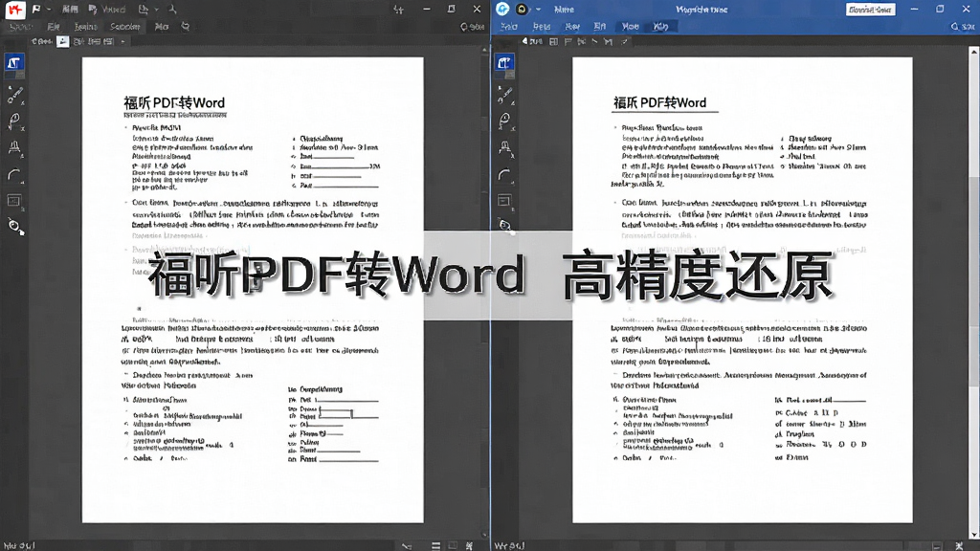Select the stamp-shaped tool in left window sidebar

pyautogui.click(x=14, y=147)
